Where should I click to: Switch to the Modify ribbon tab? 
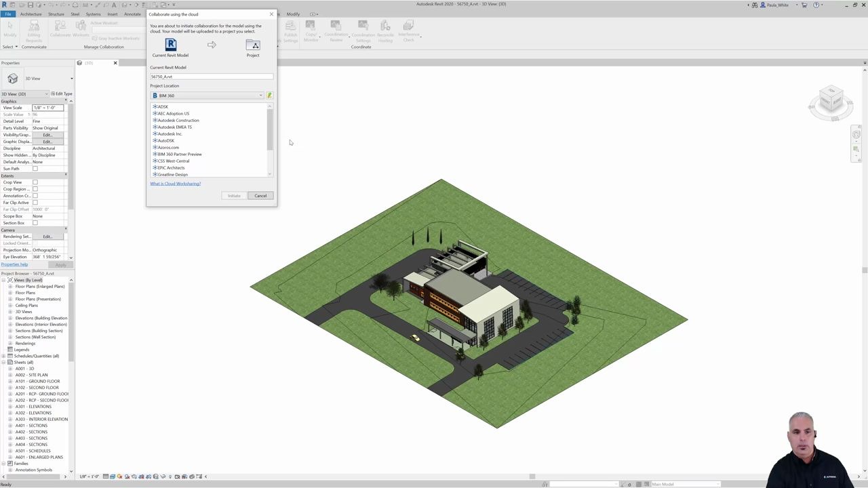pyautogui.click(x=293, y=14)
